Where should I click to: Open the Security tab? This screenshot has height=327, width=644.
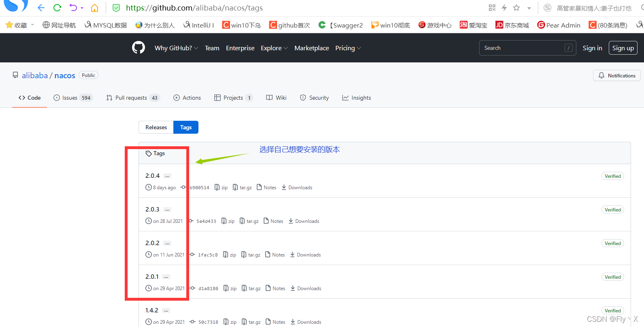314,98
